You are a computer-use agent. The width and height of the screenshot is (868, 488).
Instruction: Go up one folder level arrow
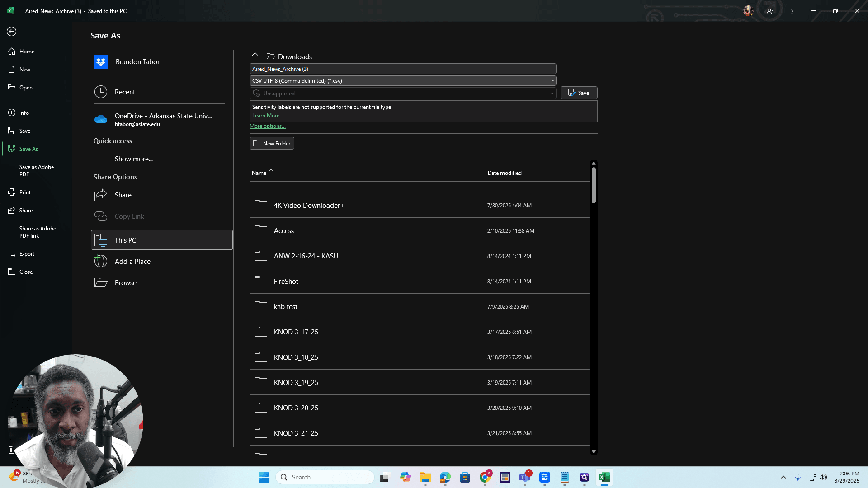(255, 56)
